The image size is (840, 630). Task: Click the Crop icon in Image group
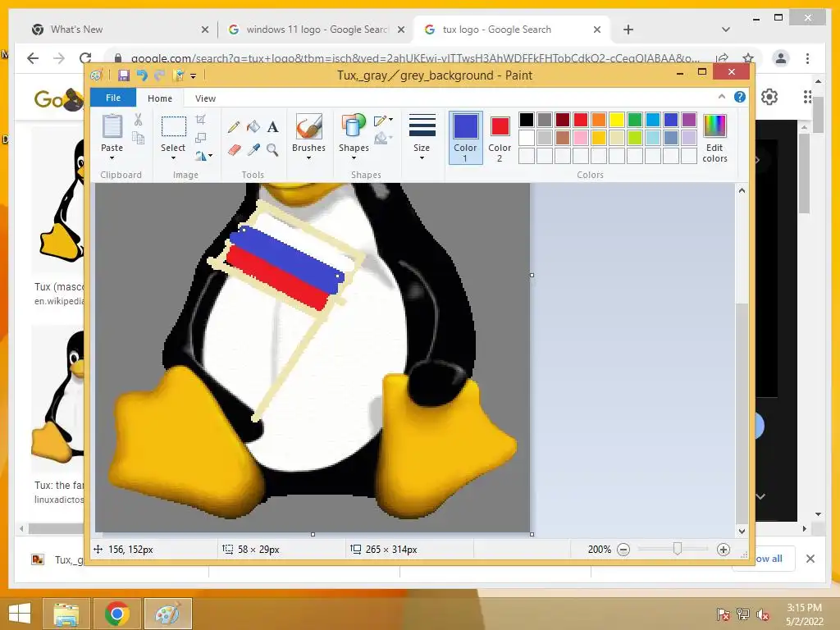tap(200, 120)
